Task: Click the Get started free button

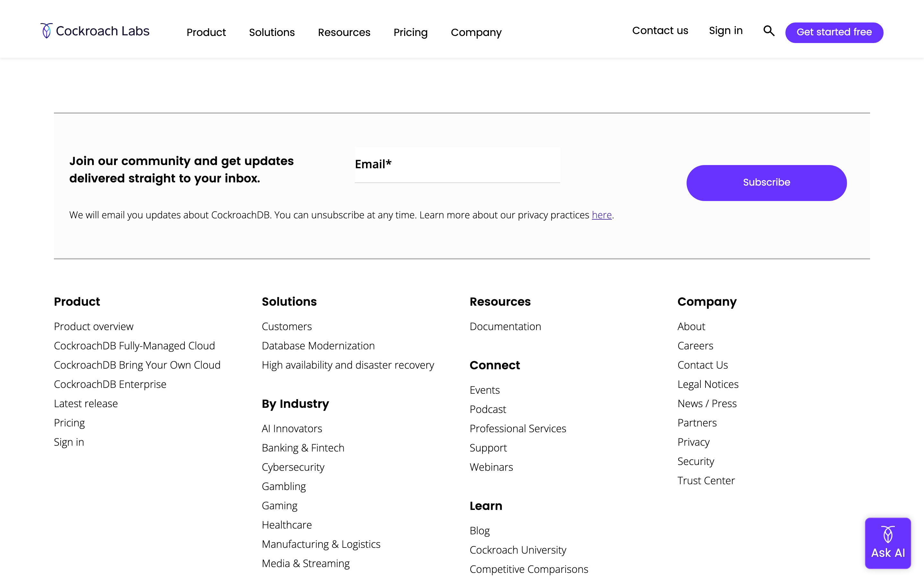Action: pyautogui.click(x=834, y=32)
